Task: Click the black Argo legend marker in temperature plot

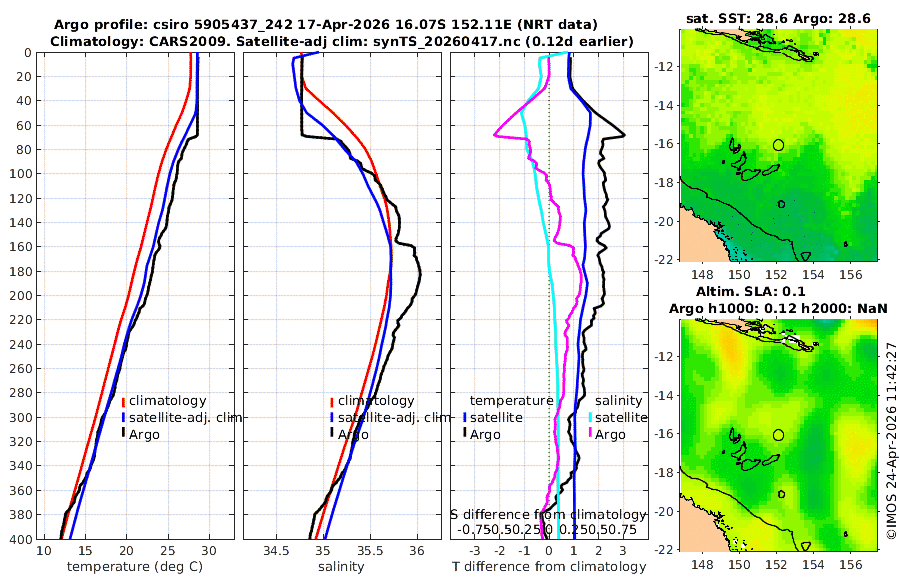Action: [123, 434]
